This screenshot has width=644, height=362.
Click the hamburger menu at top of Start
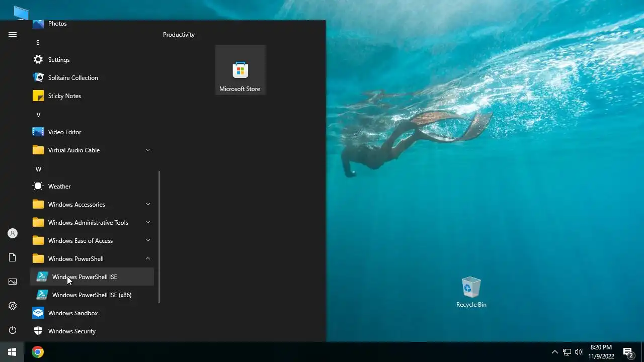coord(13,35)
